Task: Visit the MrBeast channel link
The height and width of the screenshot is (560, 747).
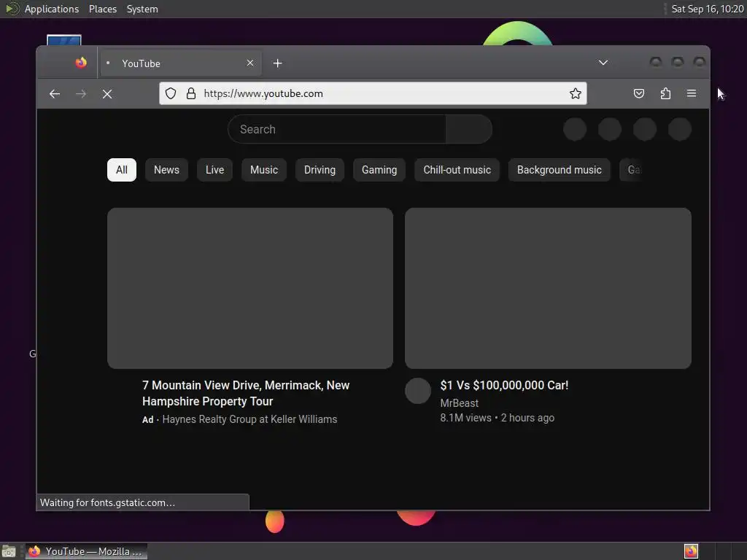Action: pos(460,402)
